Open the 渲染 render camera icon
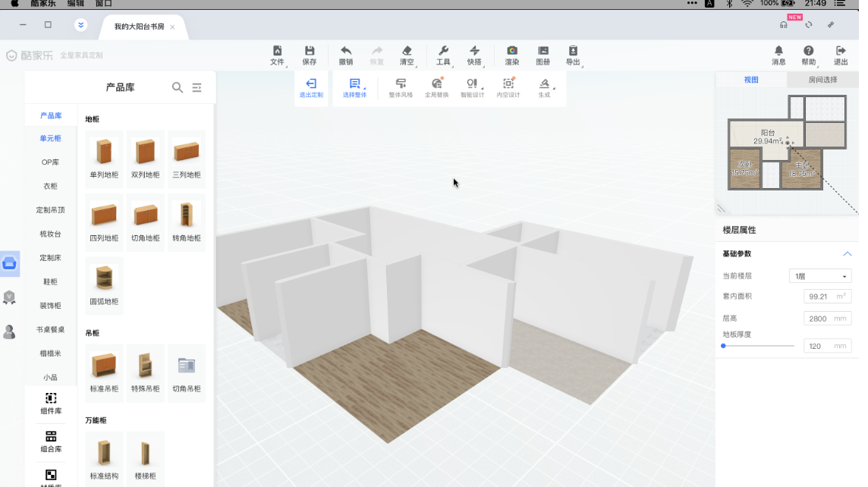 coord(512,51)
